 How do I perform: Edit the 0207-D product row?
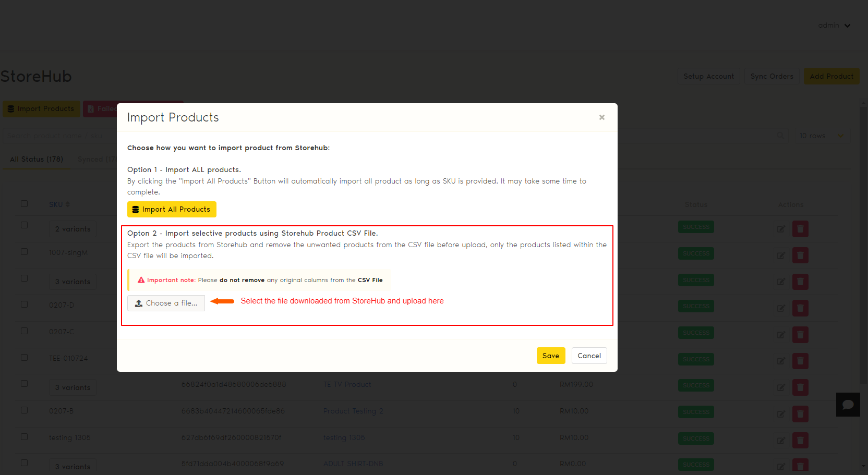pyautogui.click(x=781, y=308)
